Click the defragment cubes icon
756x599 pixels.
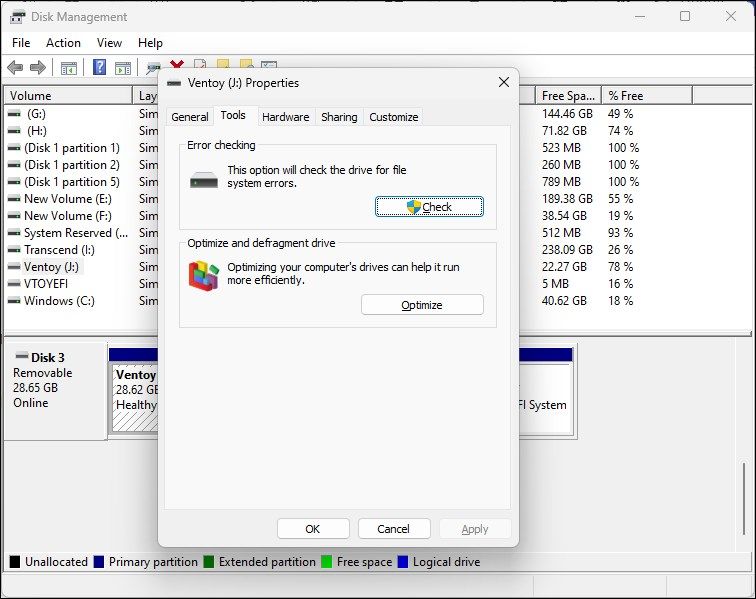[203, 275]
